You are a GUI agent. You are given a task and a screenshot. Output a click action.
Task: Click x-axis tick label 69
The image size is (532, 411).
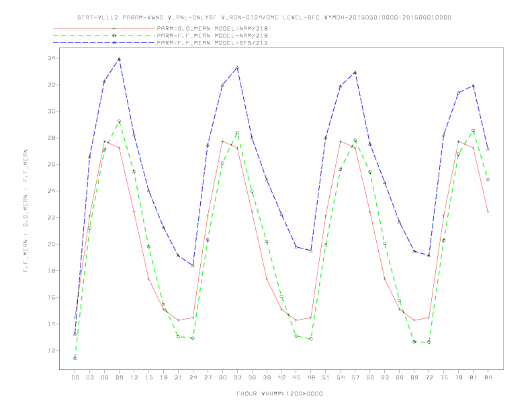tap(414, 377)
